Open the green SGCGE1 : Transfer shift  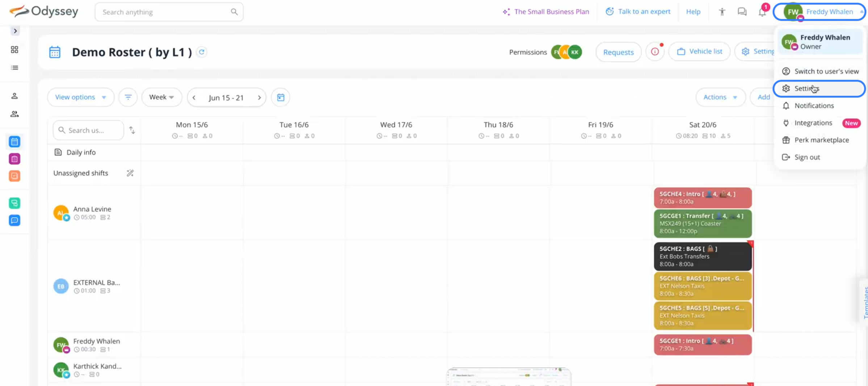pyautogui.click(x=703, y=223)
